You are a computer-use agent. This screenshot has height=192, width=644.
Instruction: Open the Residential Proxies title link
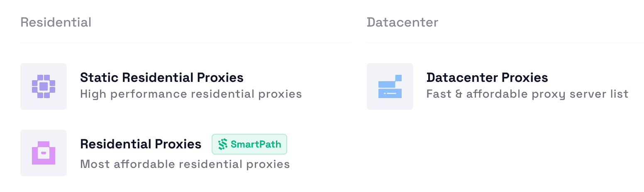[141, 144]
